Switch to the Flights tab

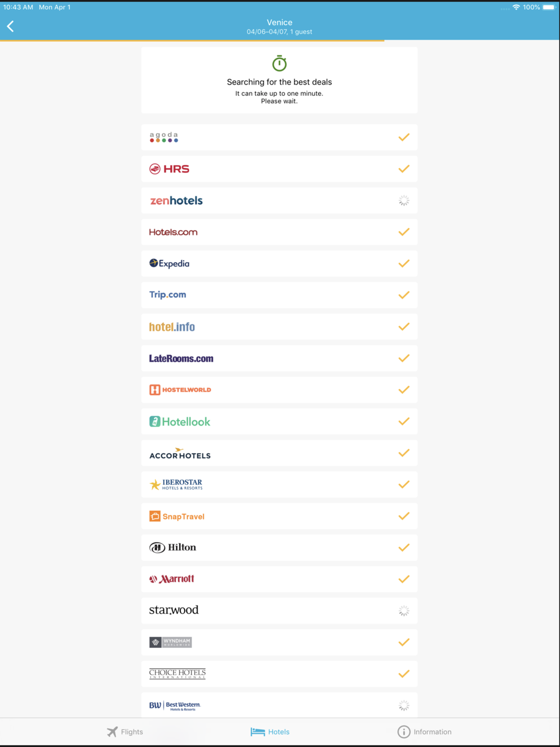coord(125,732)
